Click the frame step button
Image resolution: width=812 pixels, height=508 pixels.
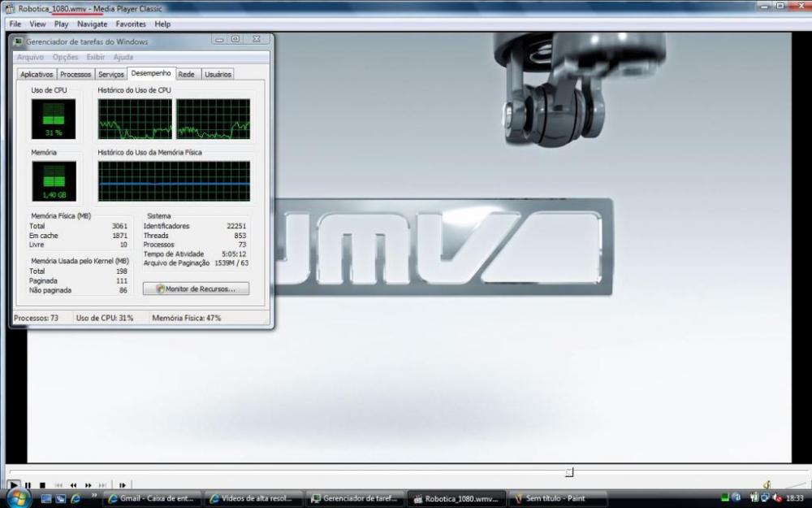coord(123,485)
